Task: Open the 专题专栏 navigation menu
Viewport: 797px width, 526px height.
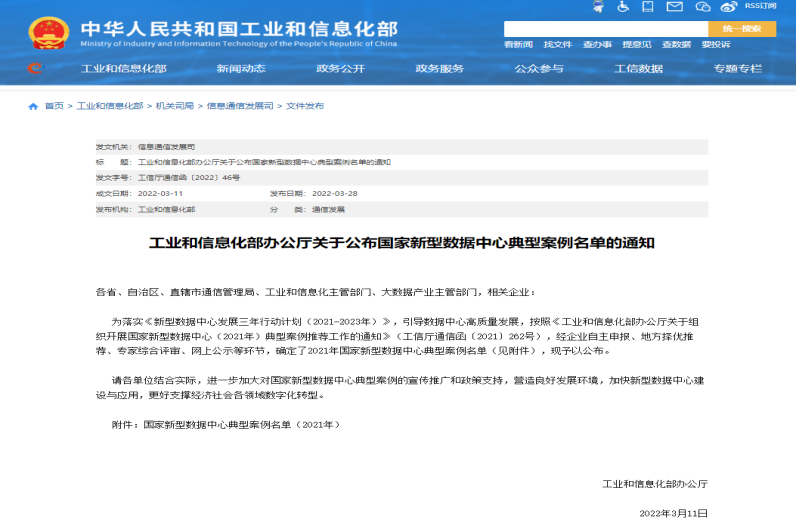Action: pyautogui.click(x=738, y=69)
